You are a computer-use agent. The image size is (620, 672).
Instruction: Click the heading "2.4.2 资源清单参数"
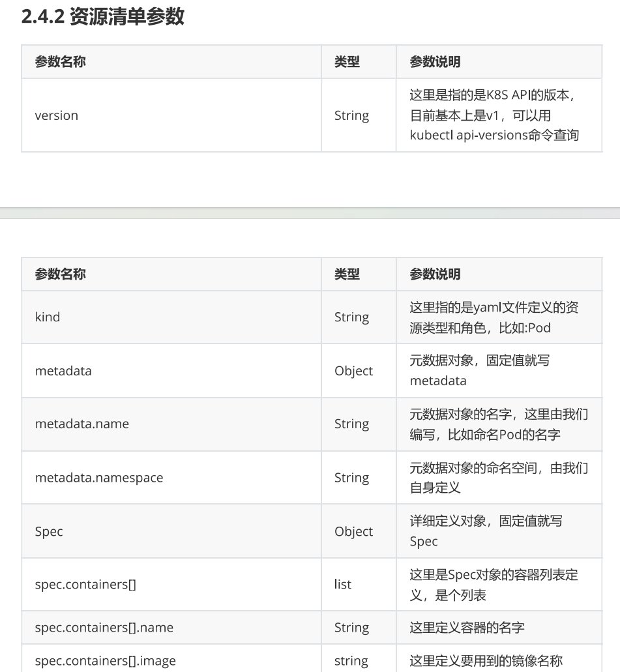click(x=103, y=17)
